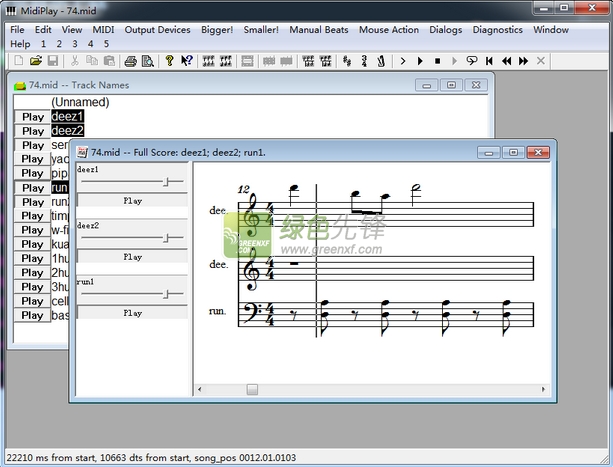The image size is (613, 467).
Task: Click the Cut scissors icon
Action: pos(75,61)
